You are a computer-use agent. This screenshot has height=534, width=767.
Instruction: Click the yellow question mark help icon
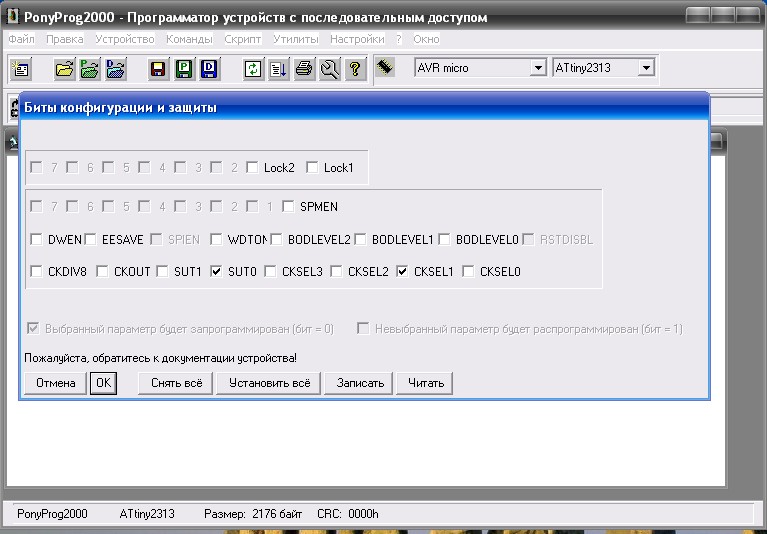355,68
